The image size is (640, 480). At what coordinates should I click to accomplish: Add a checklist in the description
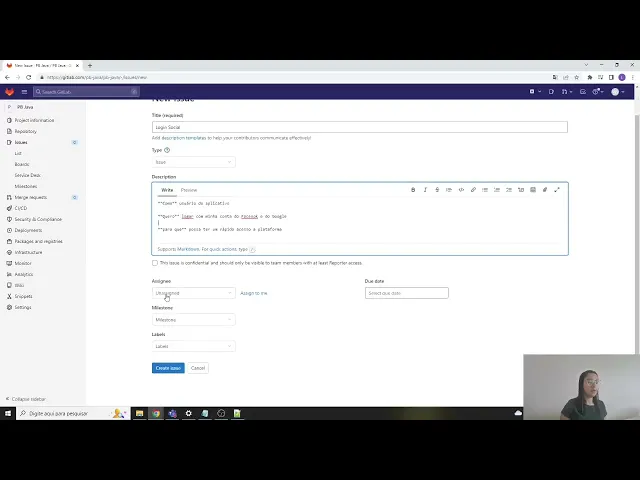[x=509, y=190]
